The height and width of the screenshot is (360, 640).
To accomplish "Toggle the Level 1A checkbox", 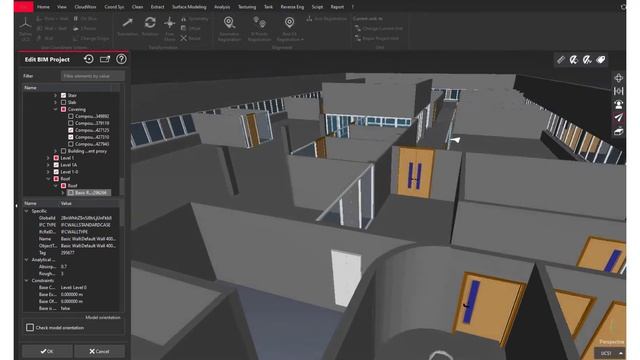I will (56, 165).
